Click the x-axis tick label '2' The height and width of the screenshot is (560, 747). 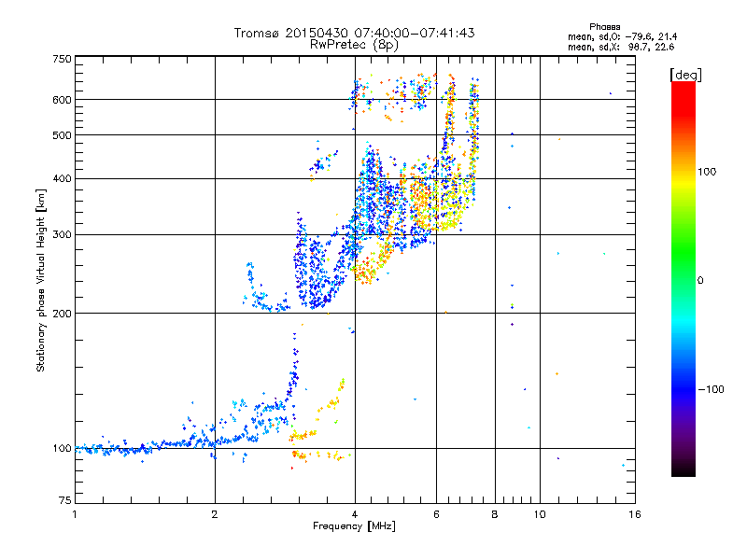[215, 514]
